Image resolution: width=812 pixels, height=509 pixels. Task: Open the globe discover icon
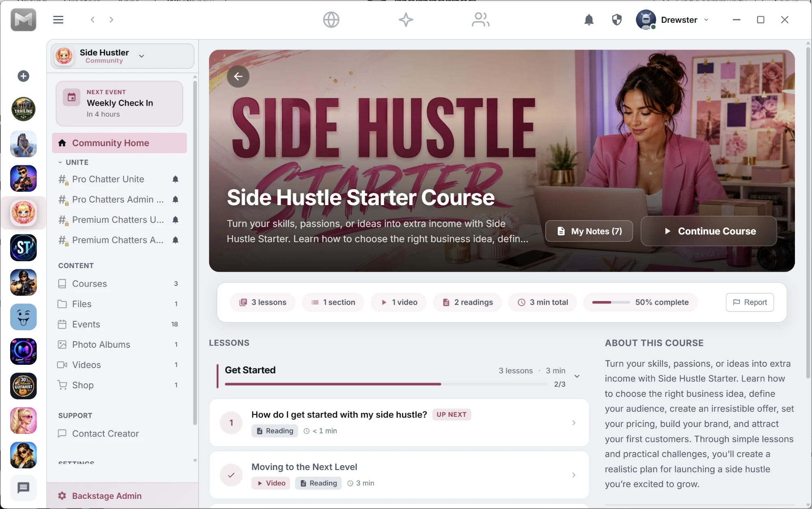(331, 19)
